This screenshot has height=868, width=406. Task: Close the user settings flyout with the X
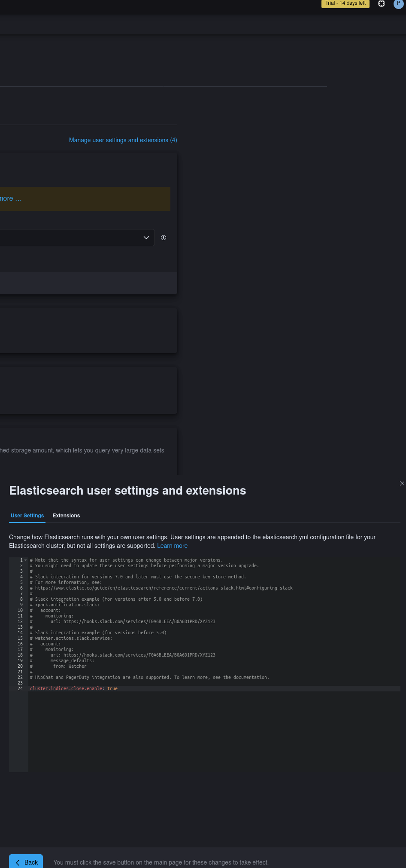pos(402,483)
